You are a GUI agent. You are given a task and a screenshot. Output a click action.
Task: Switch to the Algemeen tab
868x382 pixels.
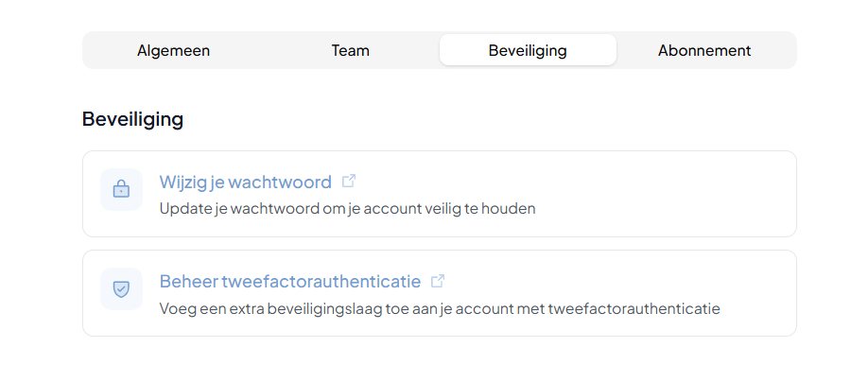(x=173, y=50)
